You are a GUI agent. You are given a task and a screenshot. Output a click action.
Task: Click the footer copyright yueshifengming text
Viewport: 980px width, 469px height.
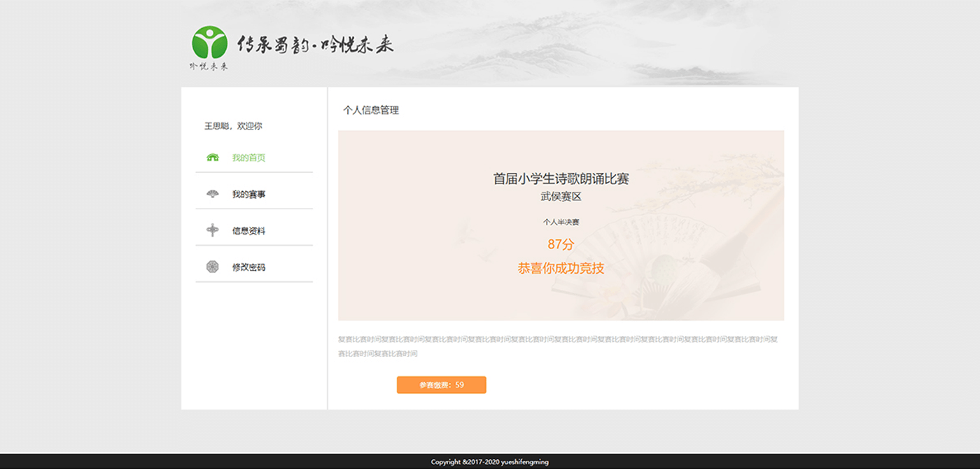[490, 462]
